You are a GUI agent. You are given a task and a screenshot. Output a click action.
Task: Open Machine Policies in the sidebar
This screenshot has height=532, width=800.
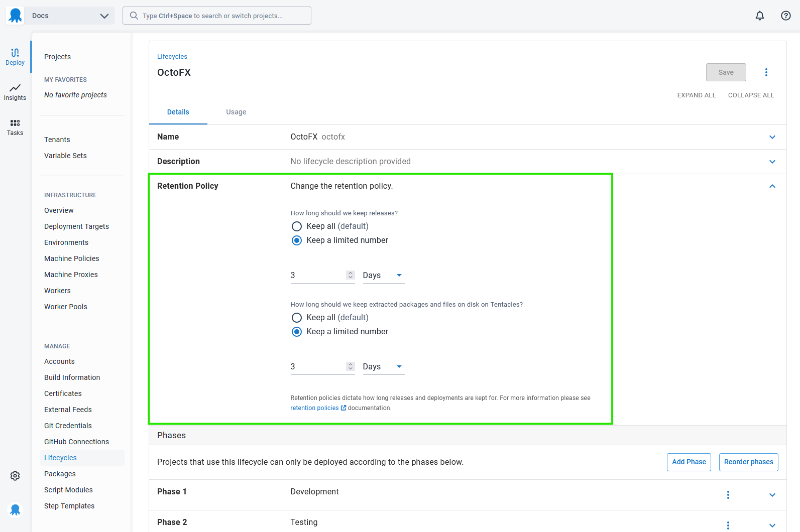point(72,258)
